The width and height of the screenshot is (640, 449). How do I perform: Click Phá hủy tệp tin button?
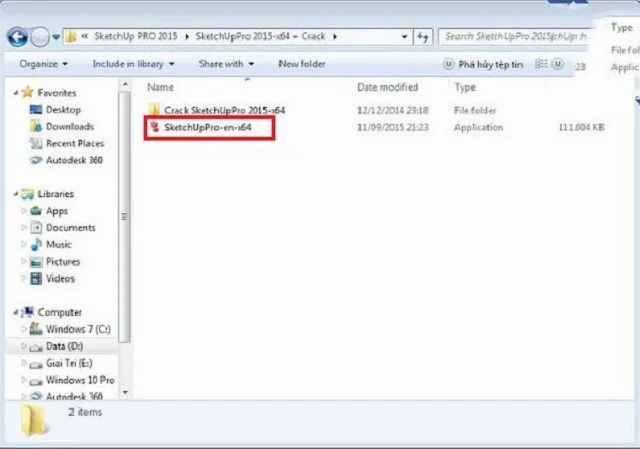point(483,64)
